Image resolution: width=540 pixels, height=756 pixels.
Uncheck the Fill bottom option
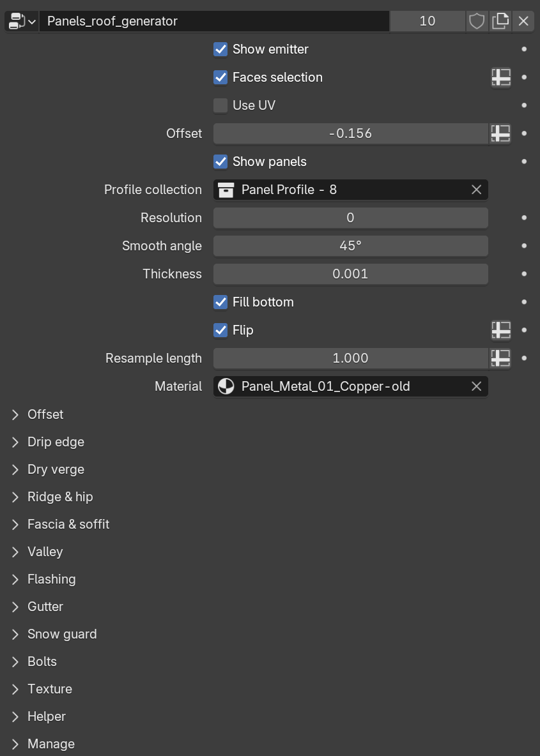220,302
